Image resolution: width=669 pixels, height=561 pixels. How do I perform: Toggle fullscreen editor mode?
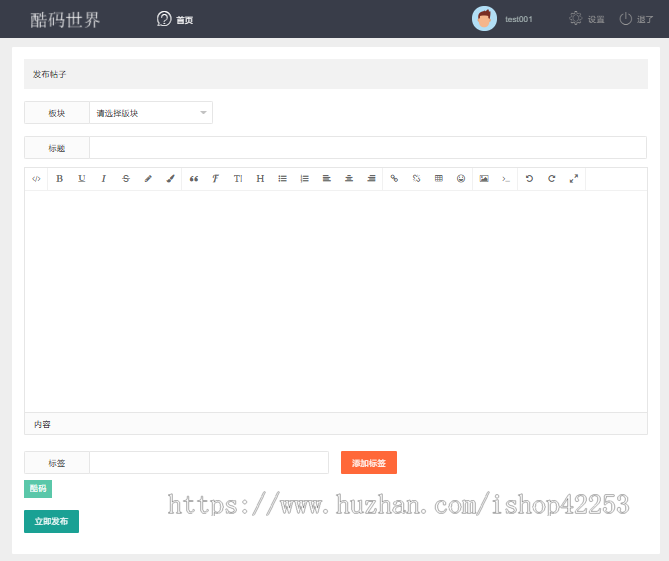574,179
